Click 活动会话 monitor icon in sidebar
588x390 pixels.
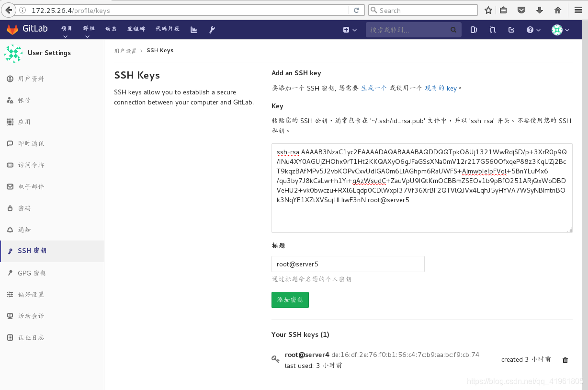(10, 316)
